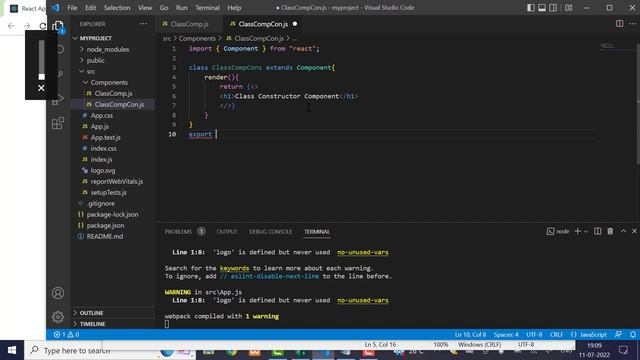Click the Ln 10, Col 8 status item
The width and height of the screenshot is (640, 360).
pyautogui.click(x=470, y=334)
